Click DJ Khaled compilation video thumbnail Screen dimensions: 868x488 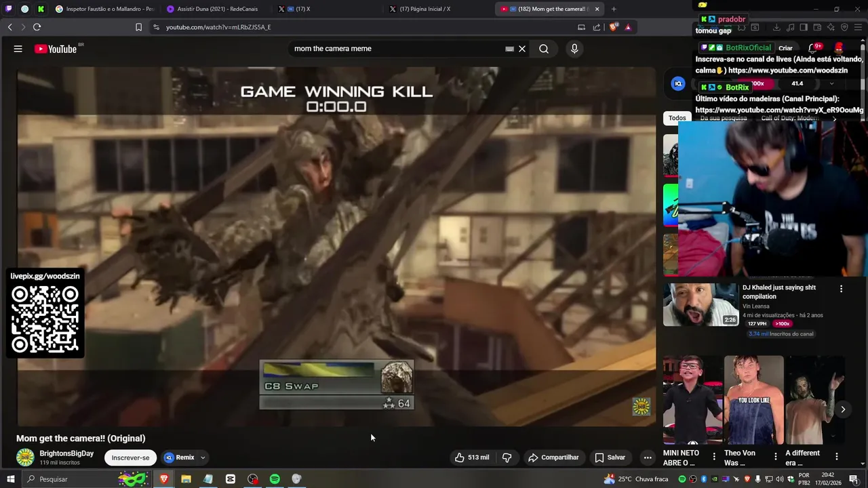(701, 305)
